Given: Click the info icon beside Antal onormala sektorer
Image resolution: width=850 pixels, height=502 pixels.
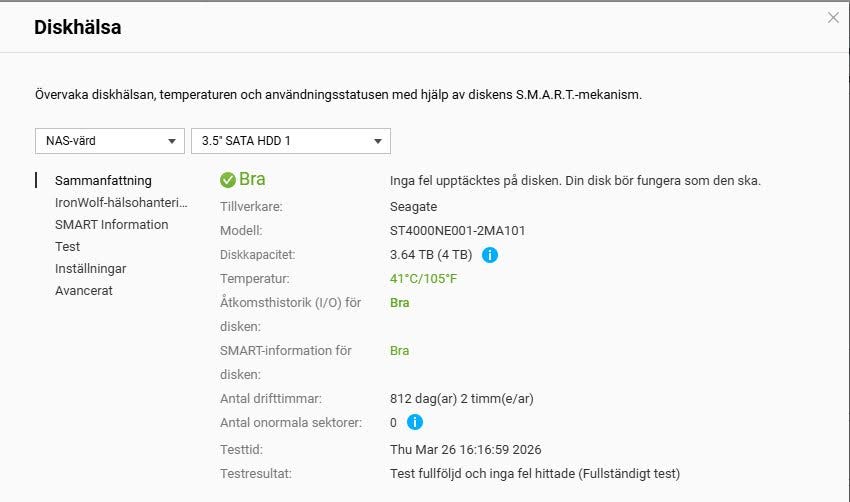Looking at the screenshot, I should point(415,423).
